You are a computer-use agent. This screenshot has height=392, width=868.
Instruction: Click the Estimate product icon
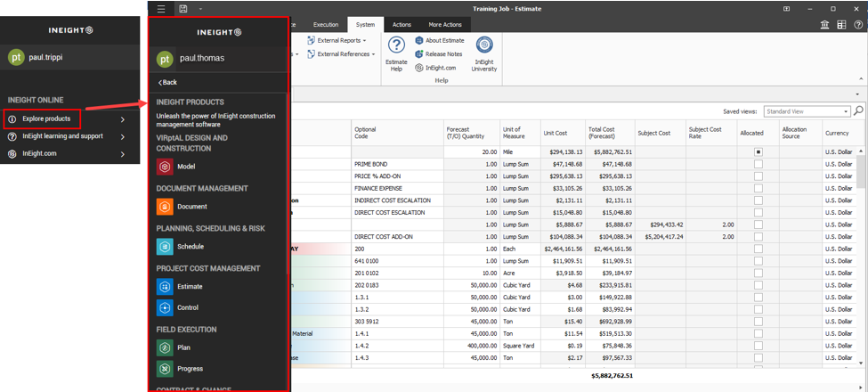coord(165,287)
